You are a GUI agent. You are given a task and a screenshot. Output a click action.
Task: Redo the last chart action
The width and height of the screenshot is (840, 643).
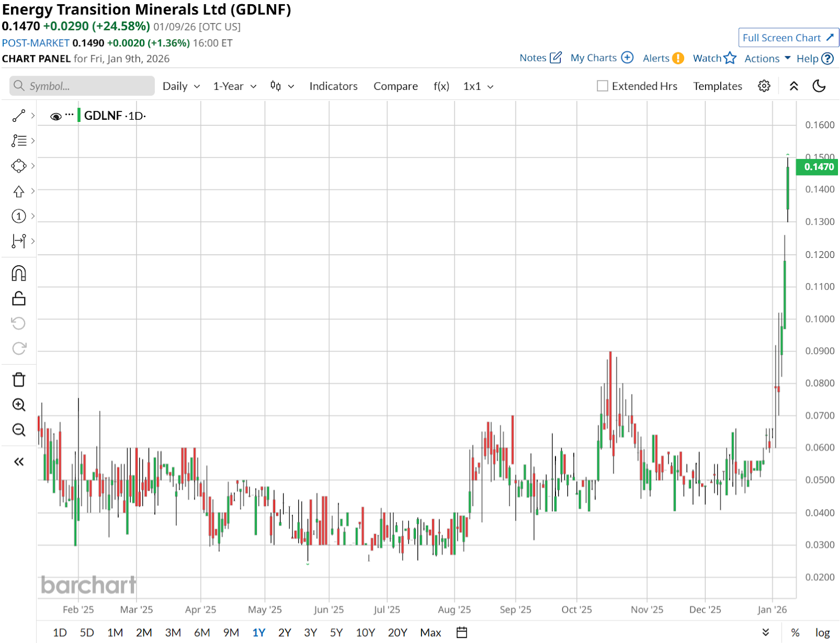click(19, 348)
